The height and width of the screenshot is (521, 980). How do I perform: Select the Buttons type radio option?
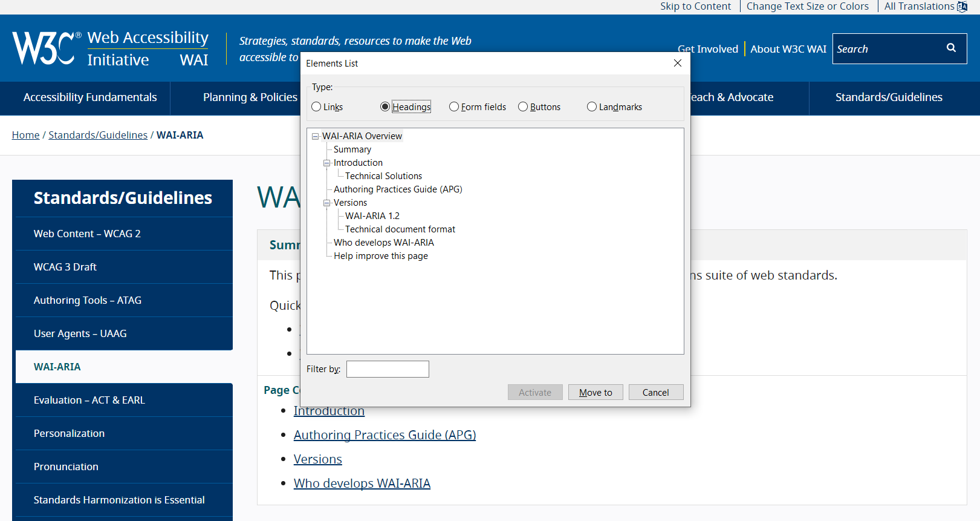coord(523,107)
